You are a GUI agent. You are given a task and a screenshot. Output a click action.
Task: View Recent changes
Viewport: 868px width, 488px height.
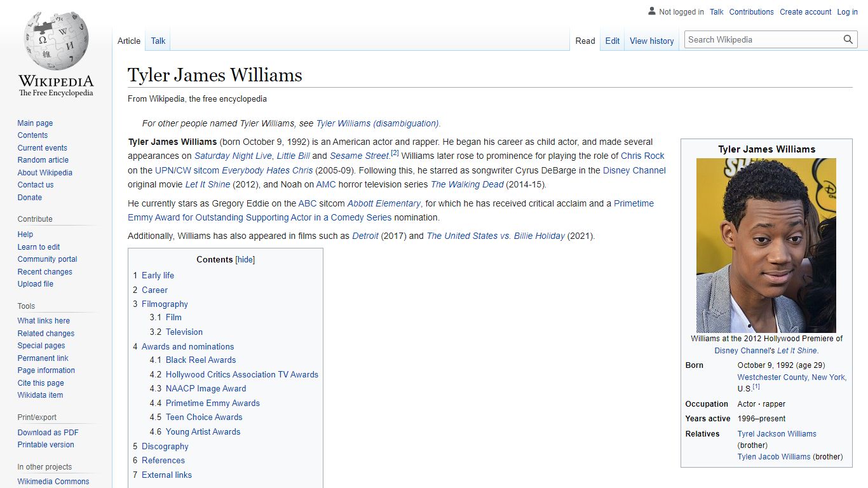pyautogui.click(x=44, y=272)
